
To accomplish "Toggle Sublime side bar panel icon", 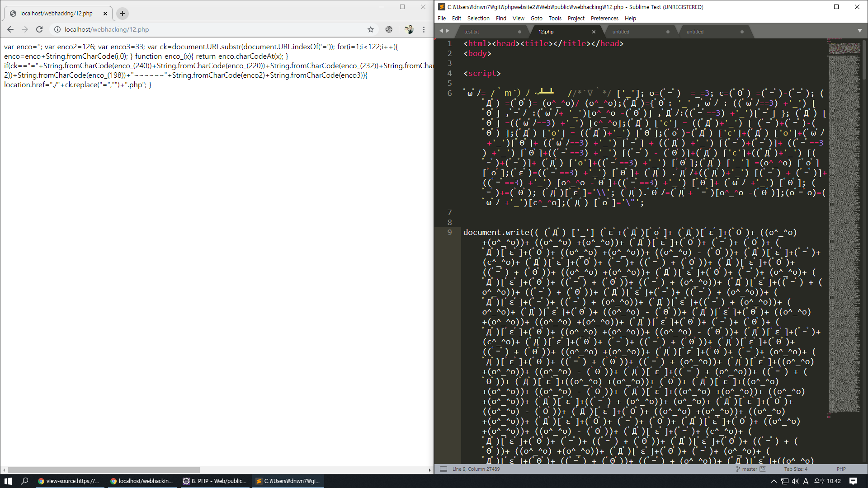I will [443, 469].
